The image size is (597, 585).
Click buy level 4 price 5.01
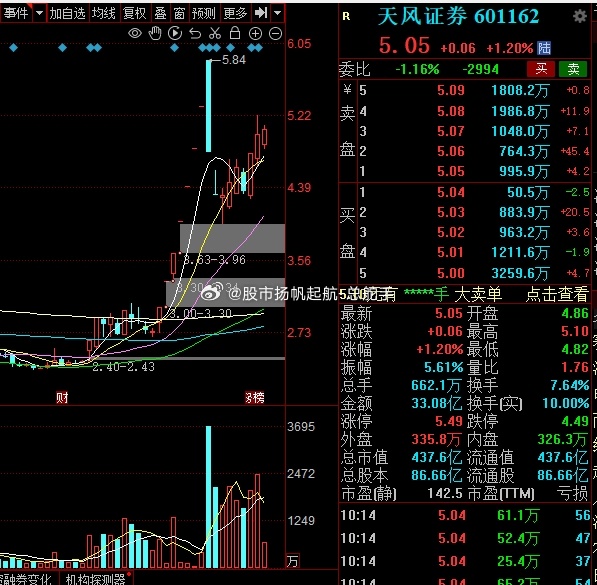(451, 253)
